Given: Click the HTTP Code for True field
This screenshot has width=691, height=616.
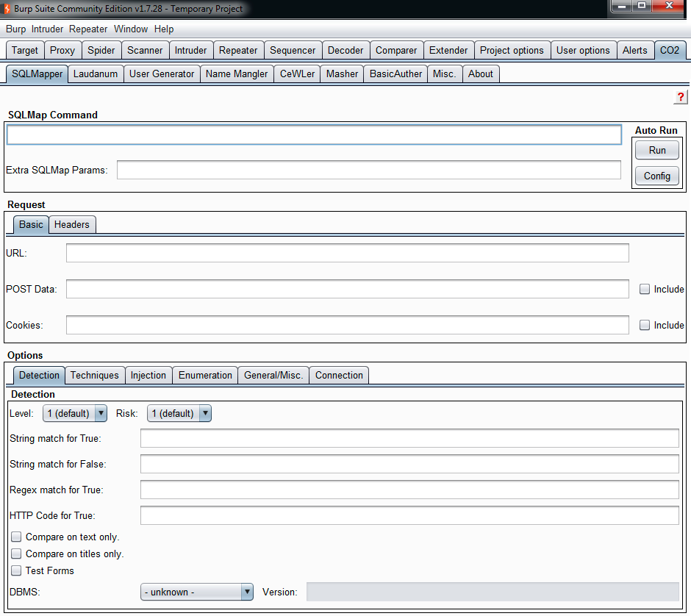Looking at the screenshot, I should 410,515.
